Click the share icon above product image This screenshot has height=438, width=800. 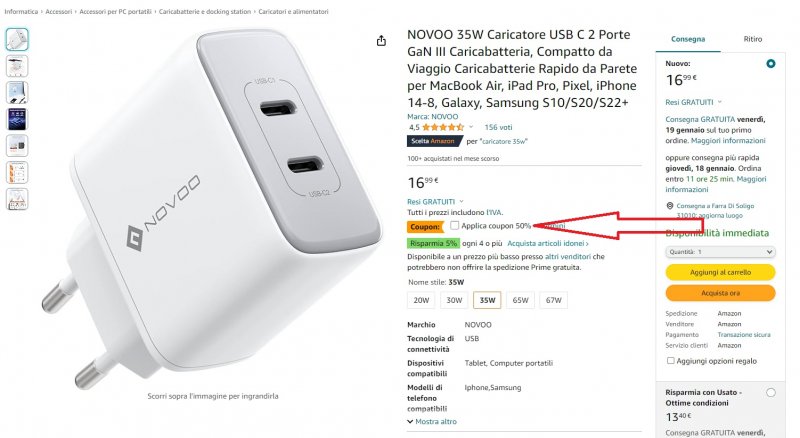click(381, 41)
